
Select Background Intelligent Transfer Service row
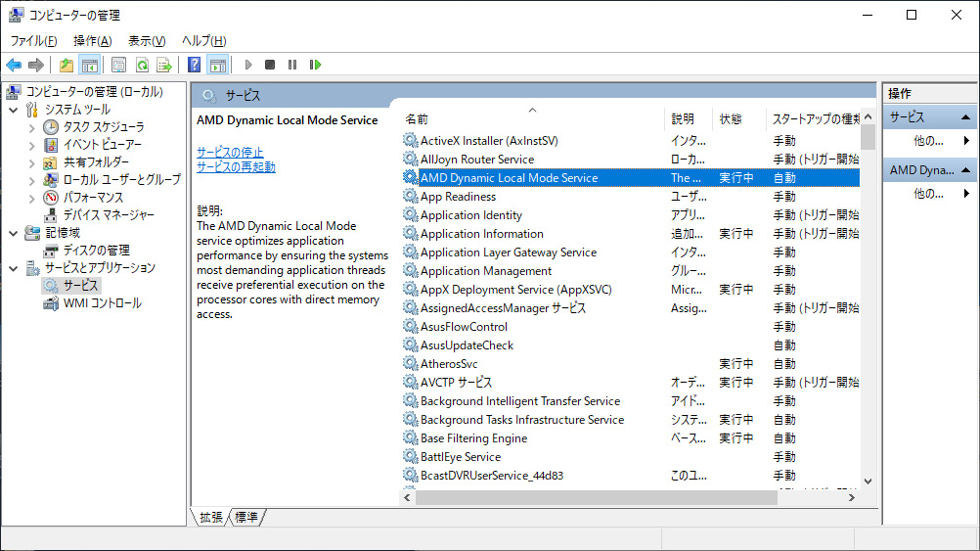(x=631, y=401)
